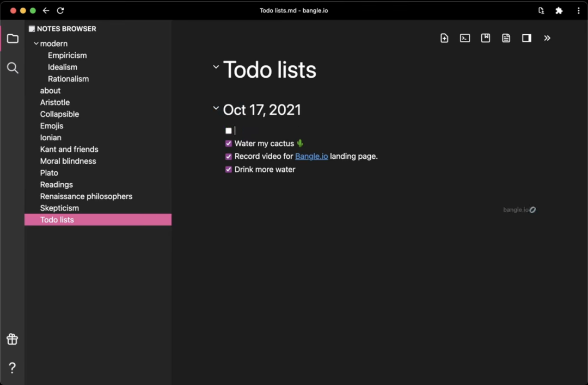Viewport: 588px width, 385px height.
Task: Click the gift icon in sidebar
Action: tap(13, 339)
